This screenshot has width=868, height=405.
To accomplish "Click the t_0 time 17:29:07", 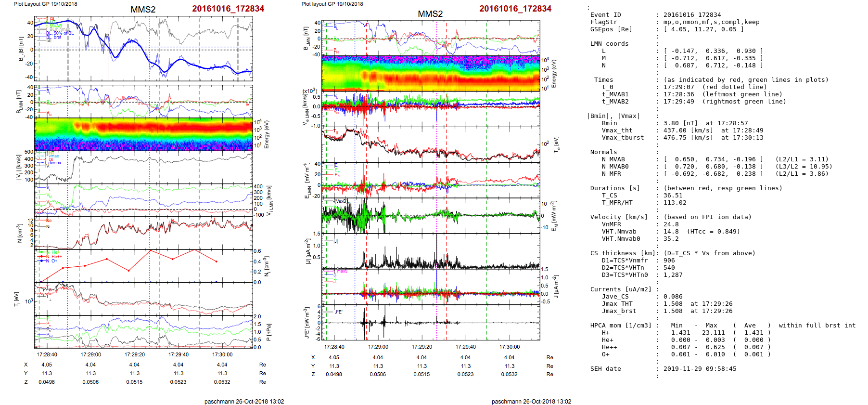I will (678, 87).
